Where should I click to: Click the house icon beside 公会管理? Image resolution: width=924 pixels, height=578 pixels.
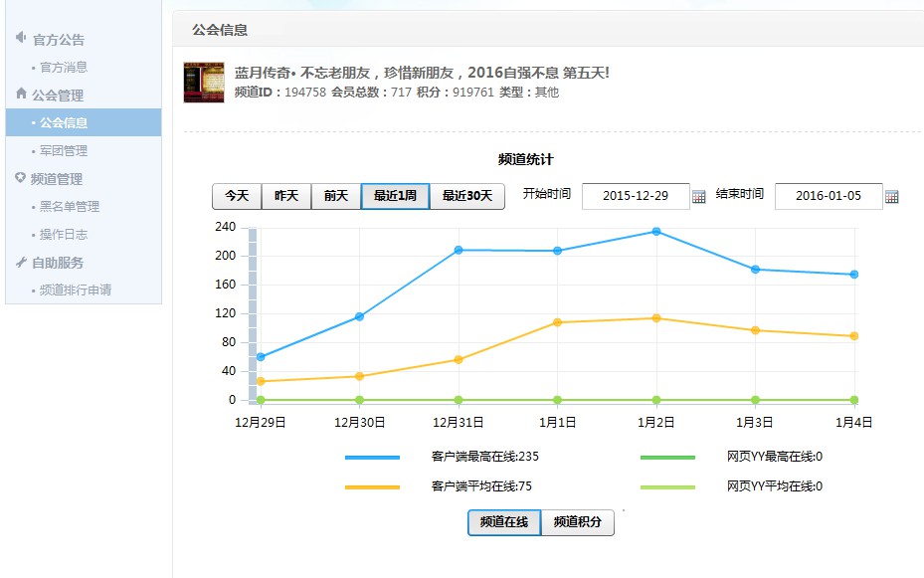point(21,95)
